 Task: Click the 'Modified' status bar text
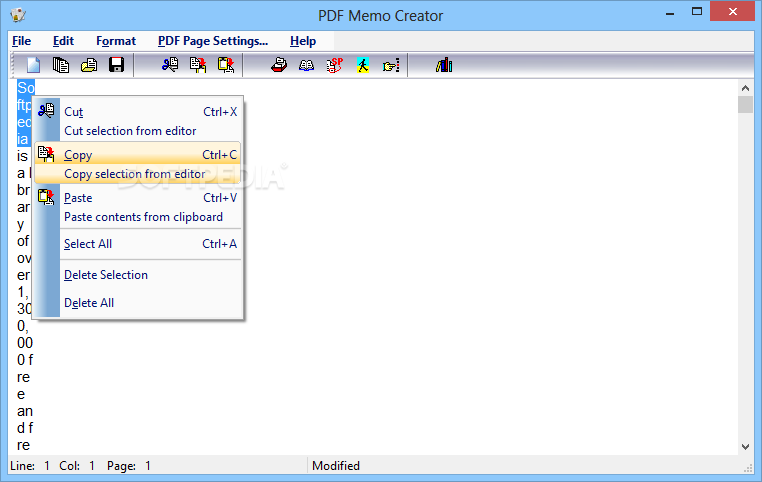coord(336,466)
